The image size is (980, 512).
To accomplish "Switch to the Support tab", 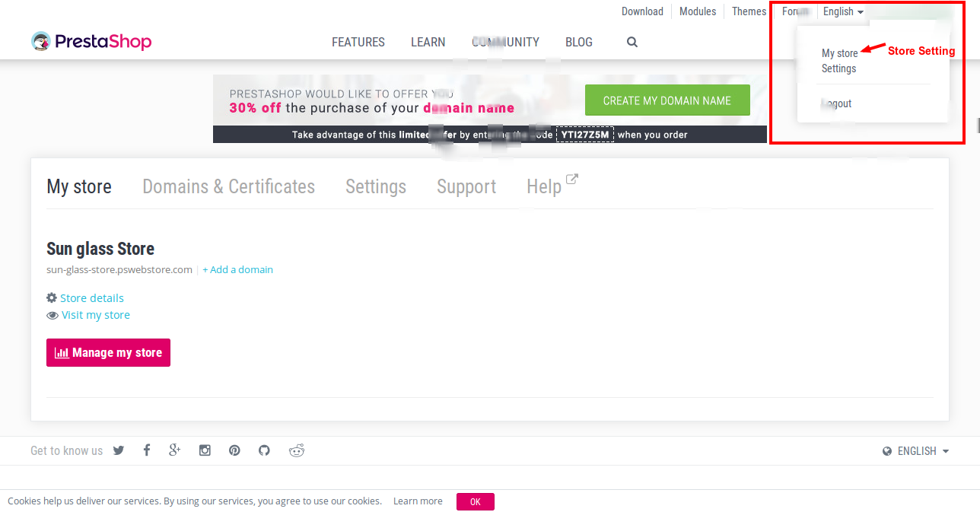I will (466, 186).
